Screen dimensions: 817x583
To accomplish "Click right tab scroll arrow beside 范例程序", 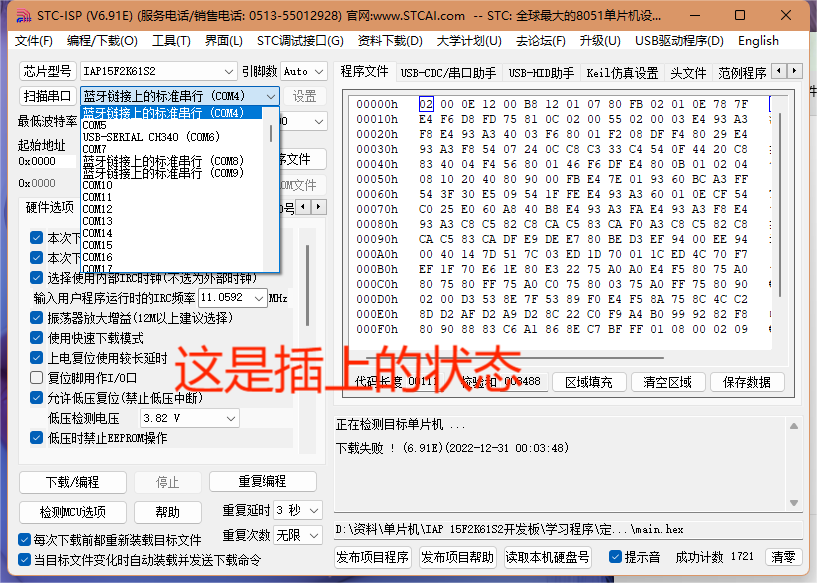I will pos(794,70).
